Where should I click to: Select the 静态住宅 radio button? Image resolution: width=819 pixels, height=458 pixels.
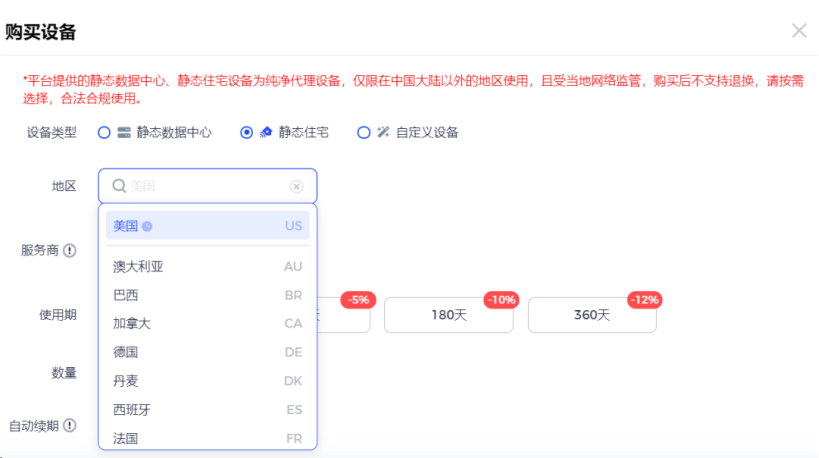tap(246, 133)
